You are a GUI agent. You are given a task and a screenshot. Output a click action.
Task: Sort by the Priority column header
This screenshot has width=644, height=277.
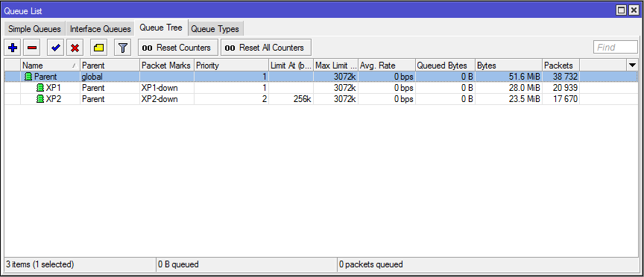[x=231, y=66]
